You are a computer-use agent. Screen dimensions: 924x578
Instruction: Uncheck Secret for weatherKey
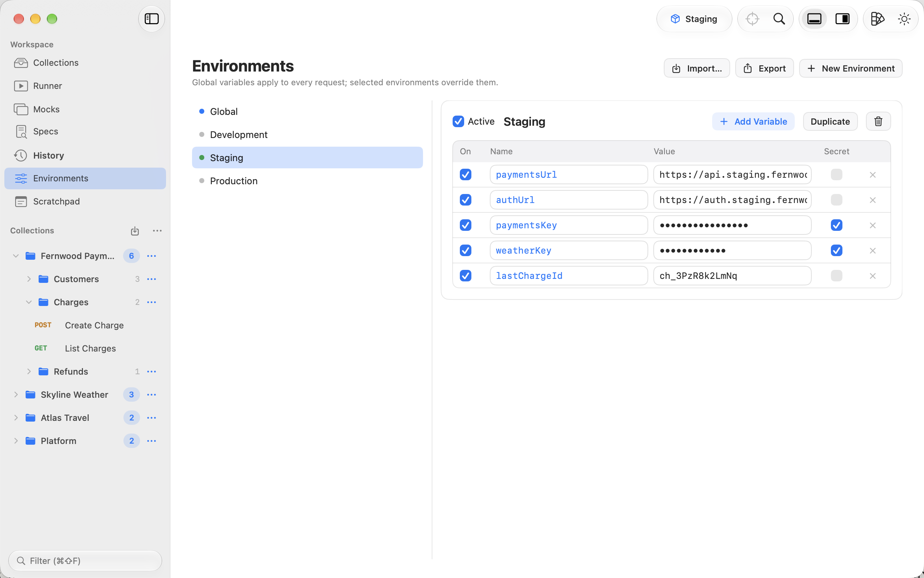(836, 250)
